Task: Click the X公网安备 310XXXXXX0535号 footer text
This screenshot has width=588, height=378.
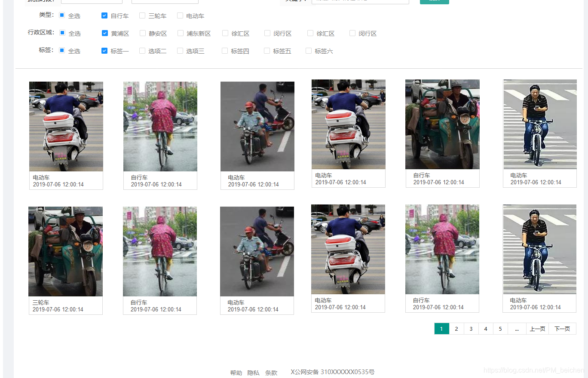Action: (333, 372)
